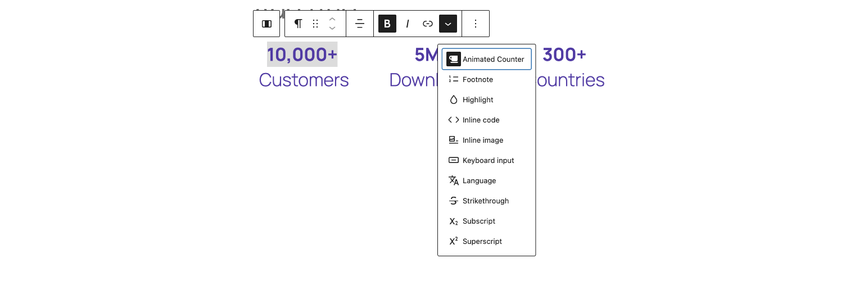Image resolution: width=868 pixels, height=281 pixels.
Task: Click the Language translate icon
Action: [454, 180]
